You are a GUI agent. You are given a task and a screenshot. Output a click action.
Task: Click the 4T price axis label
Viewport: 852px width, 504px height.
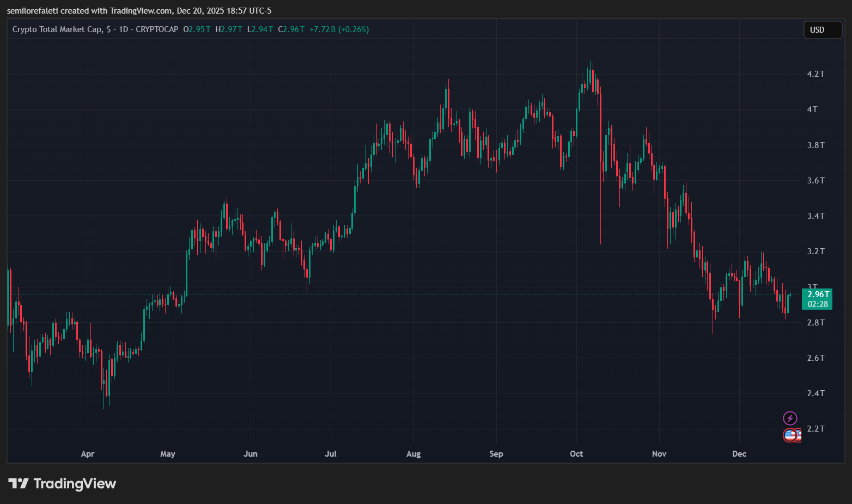pyautogui.click(x=812, y=109)
